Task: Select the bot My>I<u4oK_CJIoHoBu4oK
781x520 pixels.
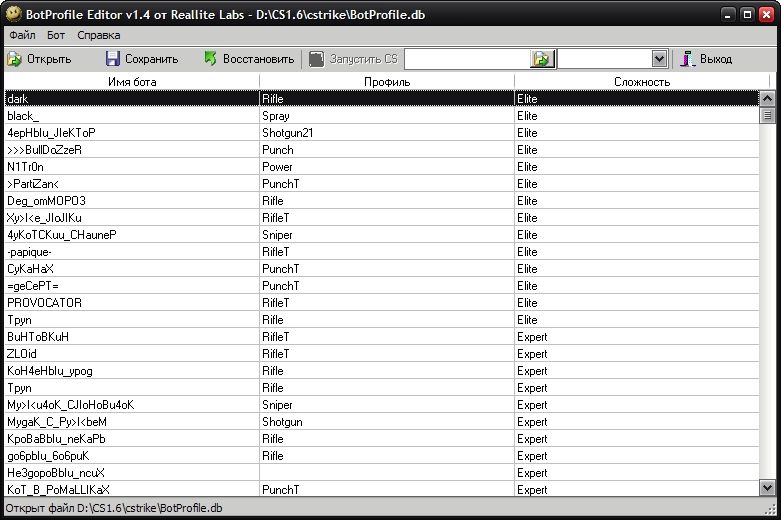Action: [382, 404]
